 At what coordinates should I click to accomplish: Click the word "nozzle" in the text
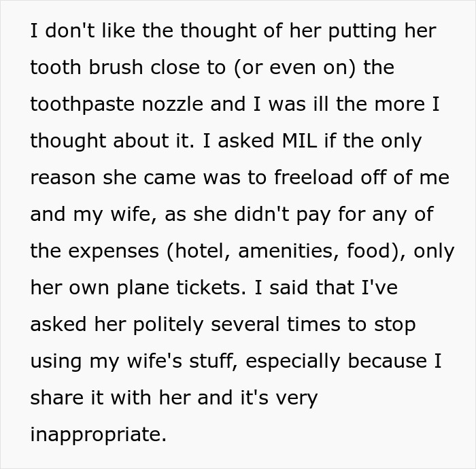click(173, 104)
